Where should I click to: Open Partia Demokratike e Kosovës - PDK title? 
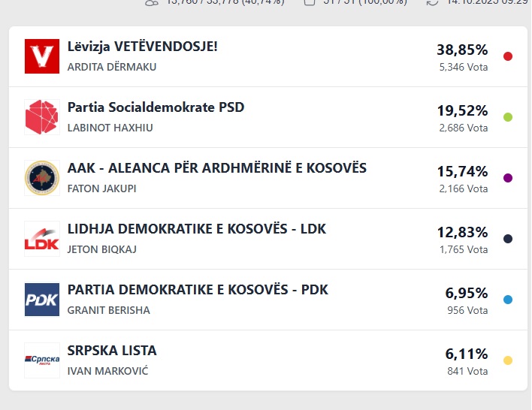click(x=198, y=290)
